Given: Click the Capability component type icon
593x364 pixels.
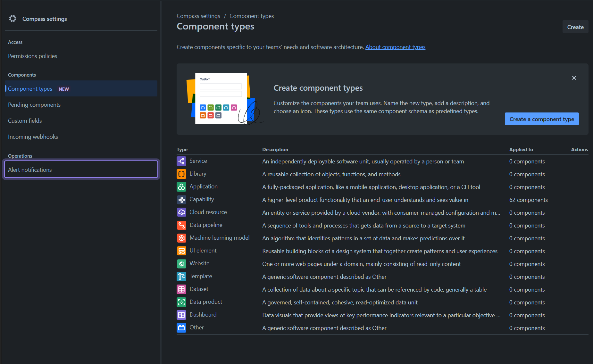Looking at the screenshot, I should (181, 200).
